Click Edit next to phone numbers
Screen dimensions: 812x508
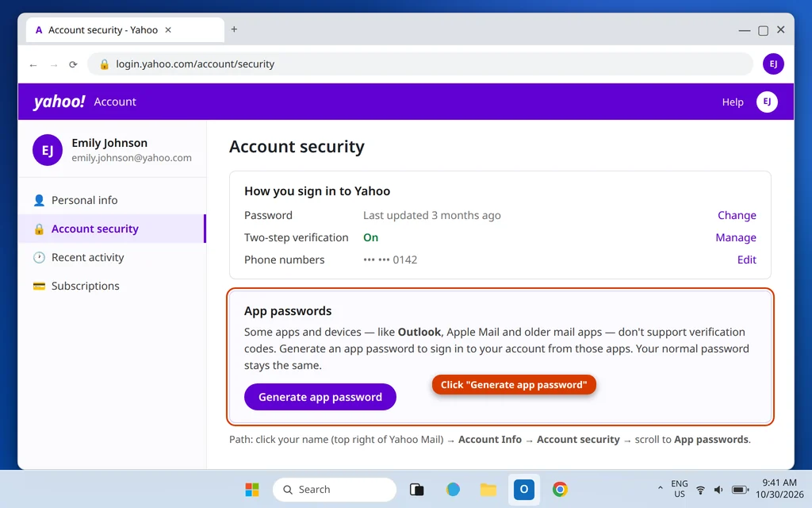[746, 260]
